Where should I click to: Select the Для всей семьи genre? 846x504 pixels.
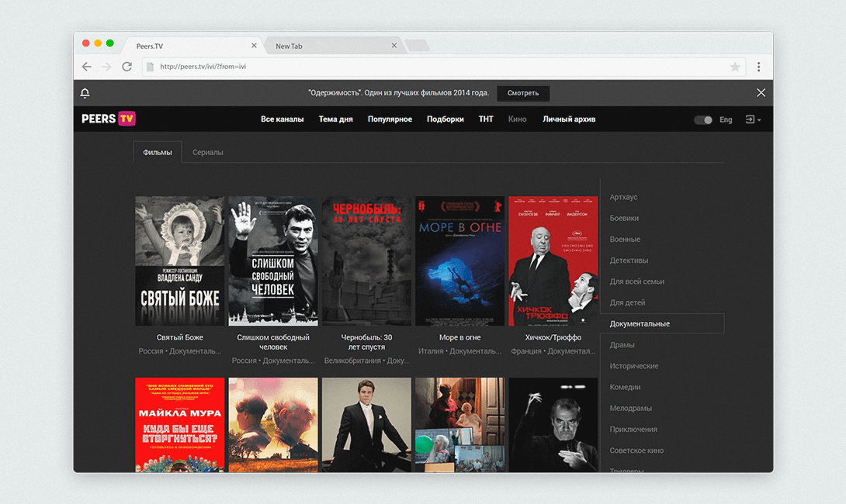636,281
